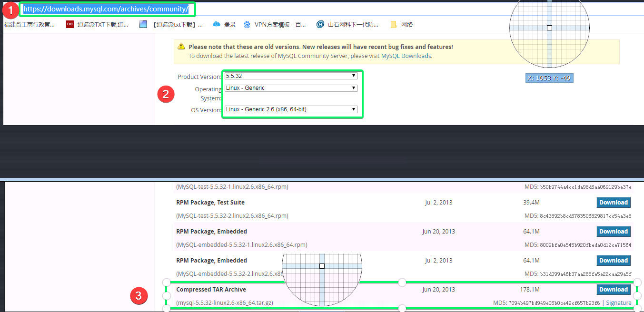Image resolution: width=644 pixels, height=312 pixels.
Task: Click the RPM Package, Test Suite title
Action: 210,202
